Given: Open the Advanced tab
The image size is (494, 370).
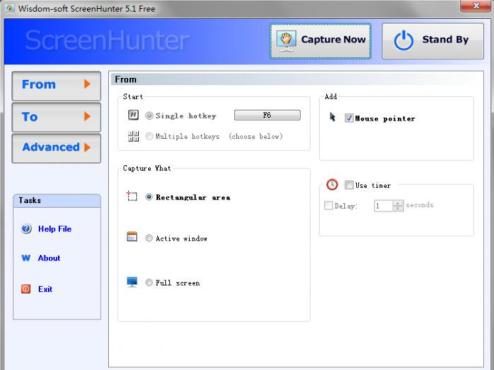Looking at the screenshot, I should (x=56, y=148).
